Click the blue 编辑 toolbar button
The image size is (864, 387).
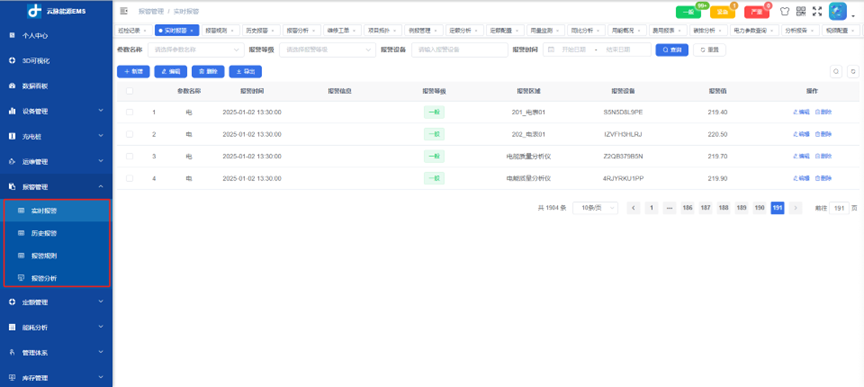coord(171,72)
